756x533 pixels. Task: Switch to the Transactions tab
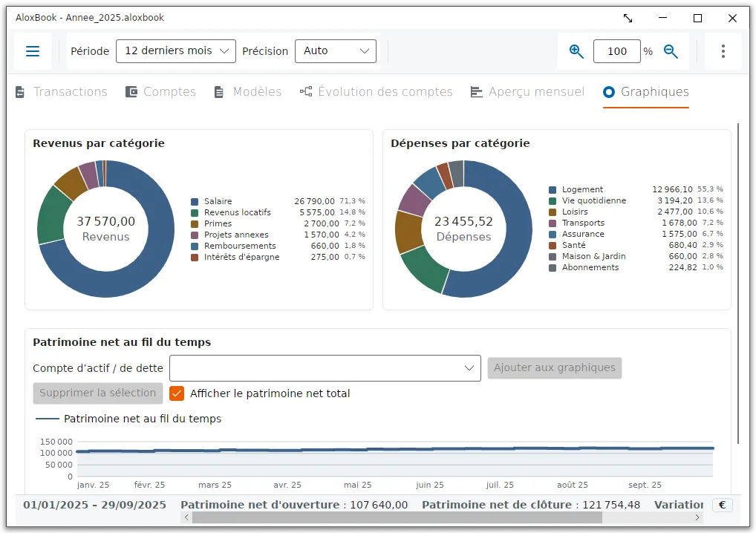click(61, 91)
